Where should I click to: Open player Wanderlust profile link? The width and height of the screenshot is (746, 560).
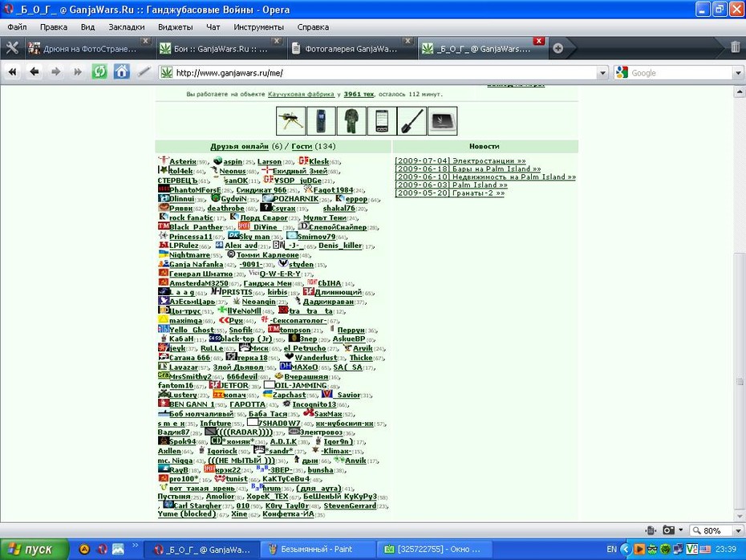(x=316, y=358)
